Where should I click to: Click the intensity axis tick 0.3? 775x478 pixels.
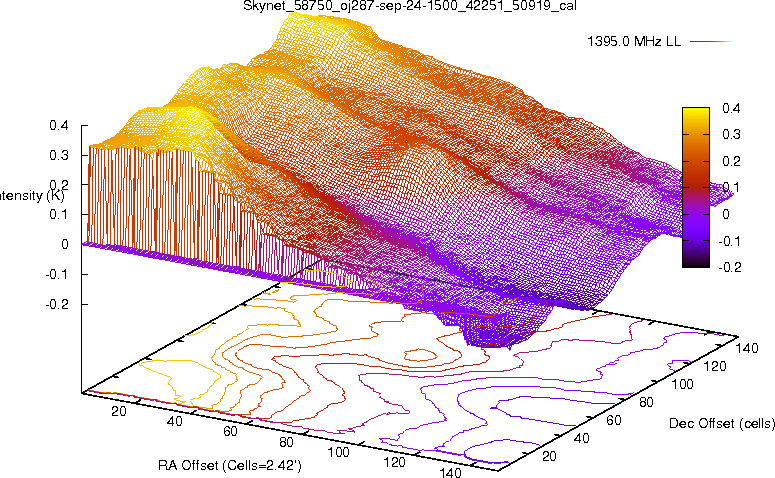click(59, 155)
